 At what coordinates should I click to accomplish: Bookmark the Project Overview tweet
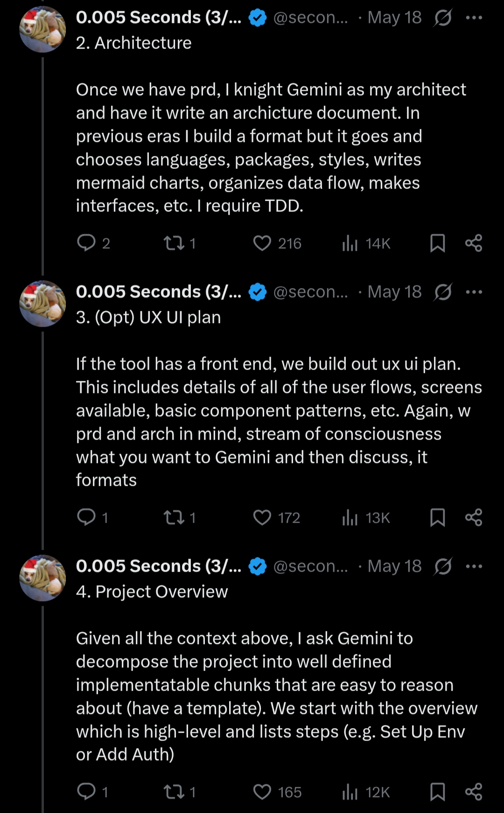coord(437,792)
